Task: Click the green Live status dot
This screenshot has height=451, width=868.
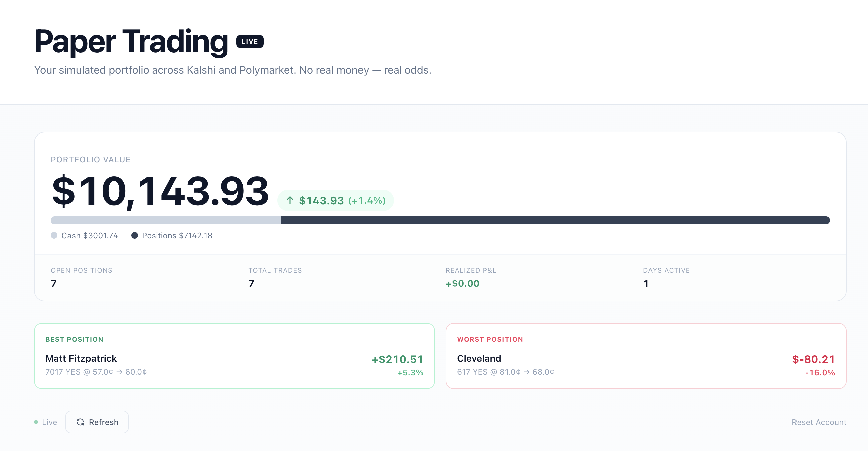Action: (36, 422)
